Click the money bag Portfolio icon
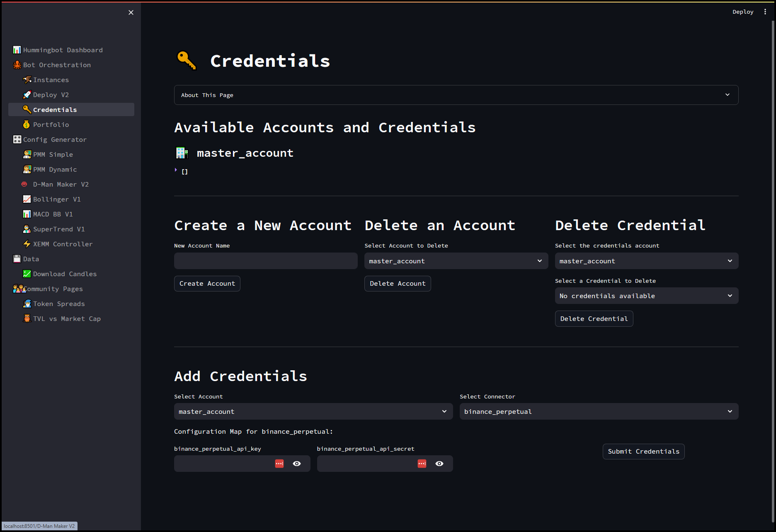The image size is (776, 532). 27,125
